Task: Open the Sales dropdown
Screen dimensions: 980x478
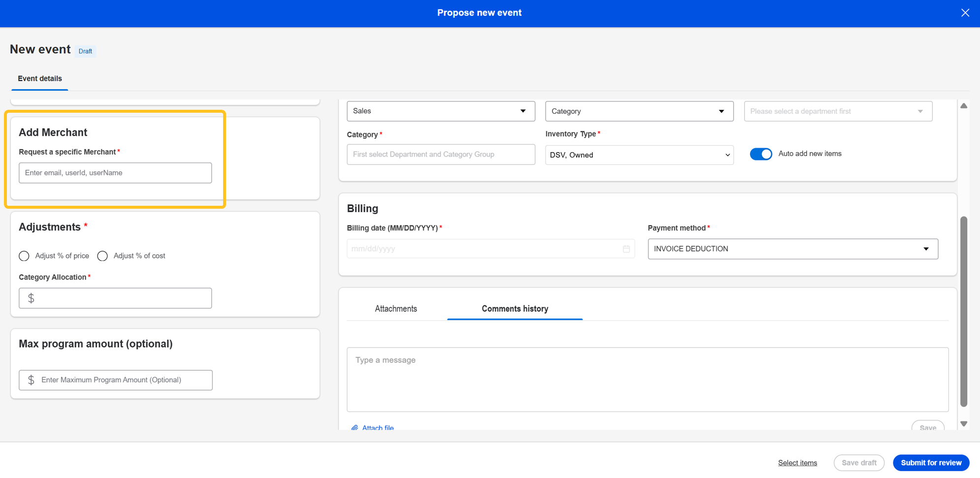Action: (440, 111)
